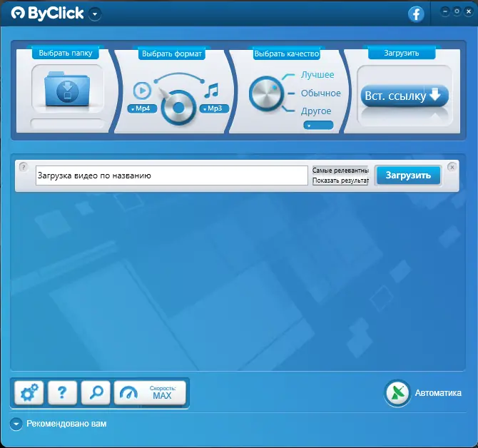The width and height of the screenshot is (478, 448).
Task: Click the Вст. ссылку paste button
Action: coord(405,96)
